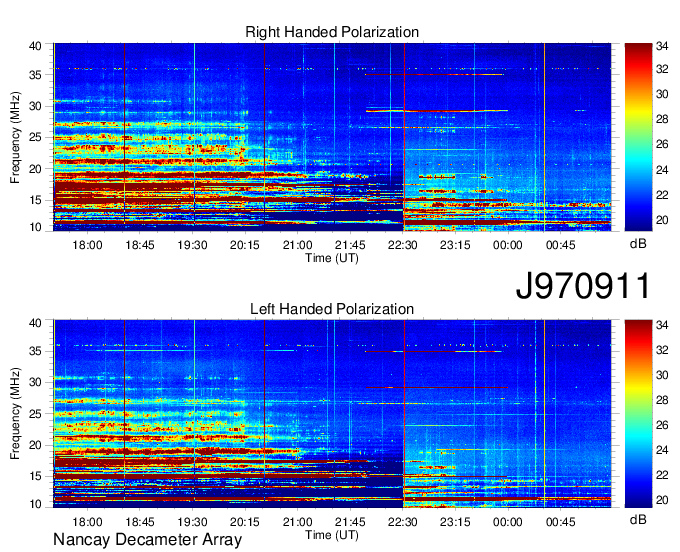Click the 15 MHz tick label of lower plot
The width and height of the screenshot is (680, 552).
click(x=35, y=477)
